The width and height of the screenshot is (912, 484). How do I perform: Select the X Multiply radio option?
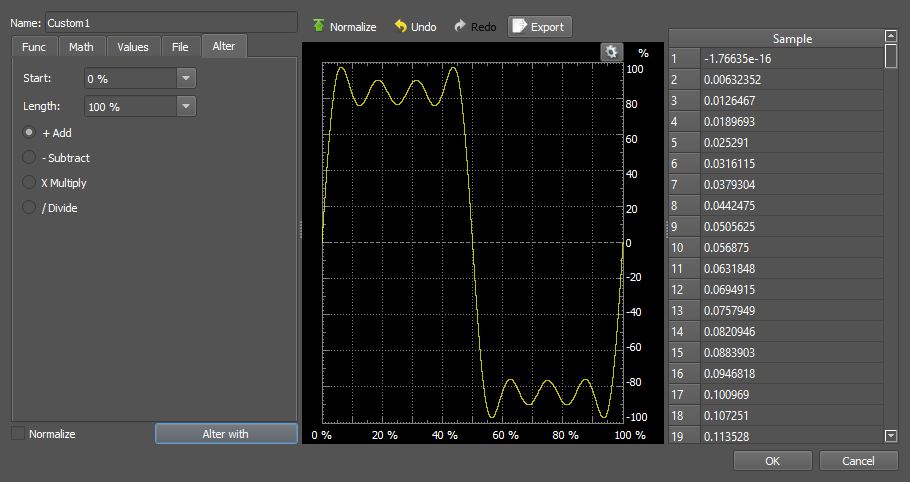pyautogui.click(x=29, y=183)
